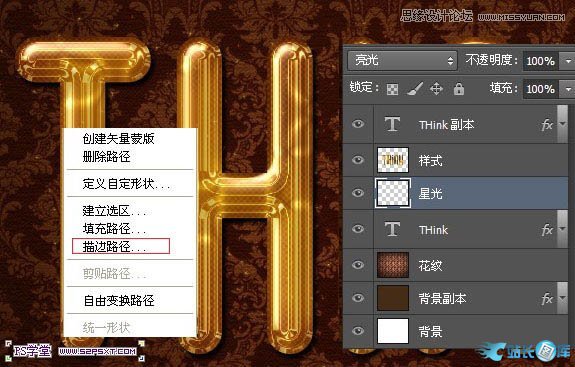Click the fill 100% value field

tap(541, 89)
